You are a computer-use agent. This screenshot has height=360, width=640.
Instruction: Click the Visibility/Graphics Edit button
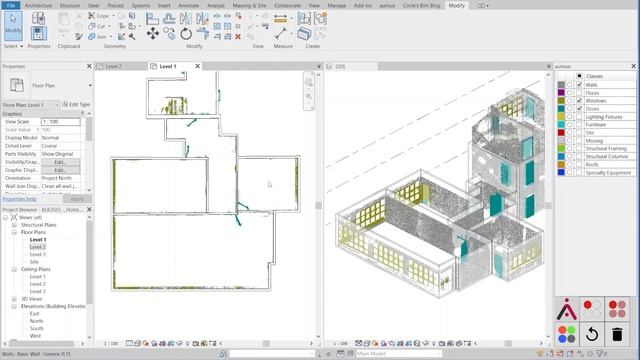60,162
